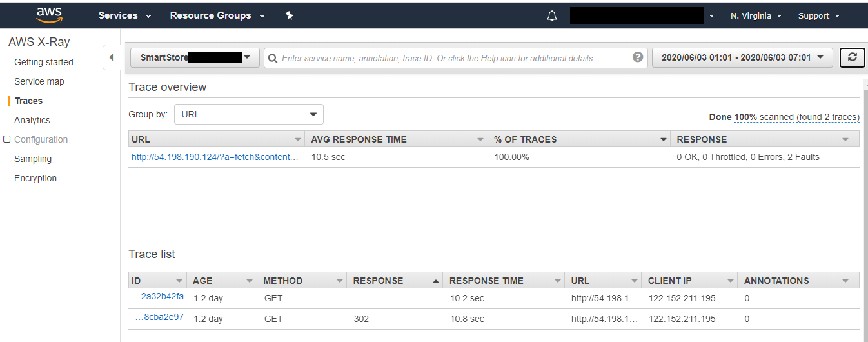Click the search magnifier icon
Screen dimensions: 868x342
click(273, 58)
